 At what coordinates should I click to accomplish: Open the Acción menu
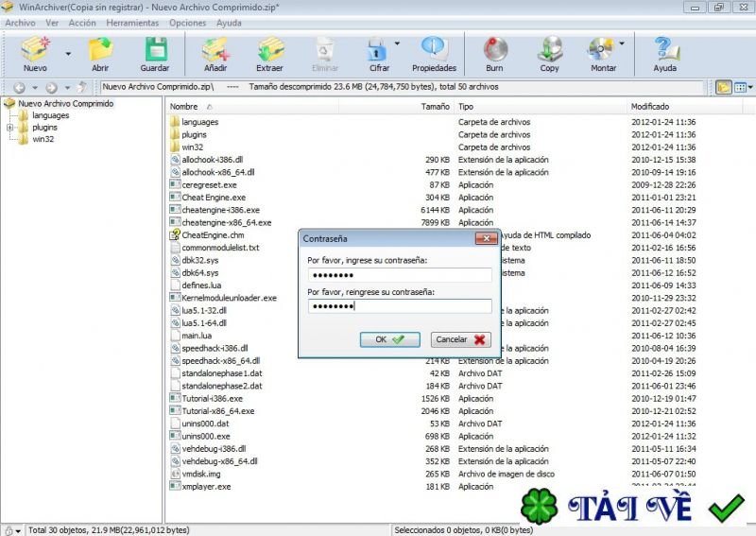point(82,23)
